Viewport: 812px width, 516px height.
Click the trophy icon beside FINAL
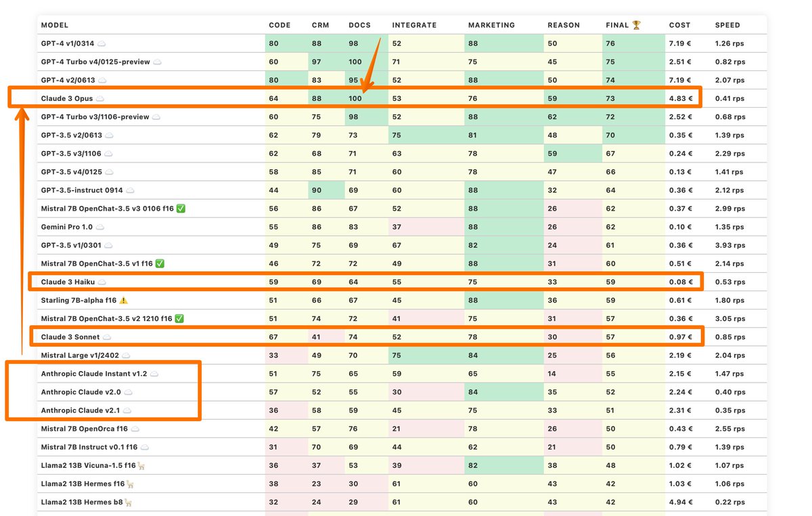click(636, 25)
